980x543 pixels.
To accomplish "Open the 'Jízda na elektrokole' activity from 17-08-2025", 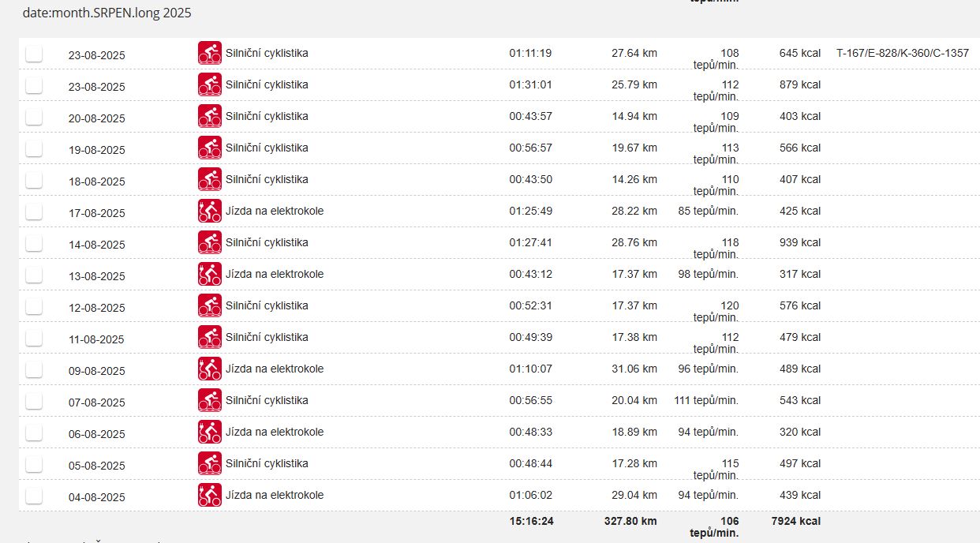I will point(275,211).
